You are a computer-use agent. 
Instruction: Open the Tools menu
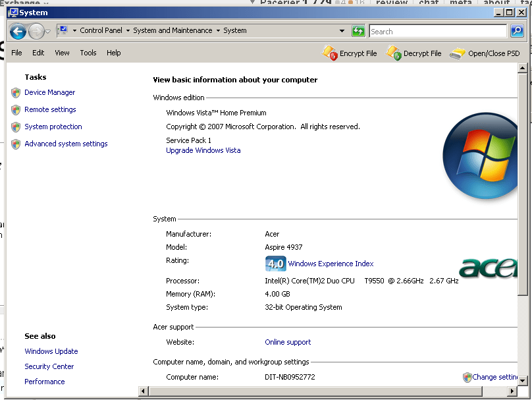tap(88, 53)
